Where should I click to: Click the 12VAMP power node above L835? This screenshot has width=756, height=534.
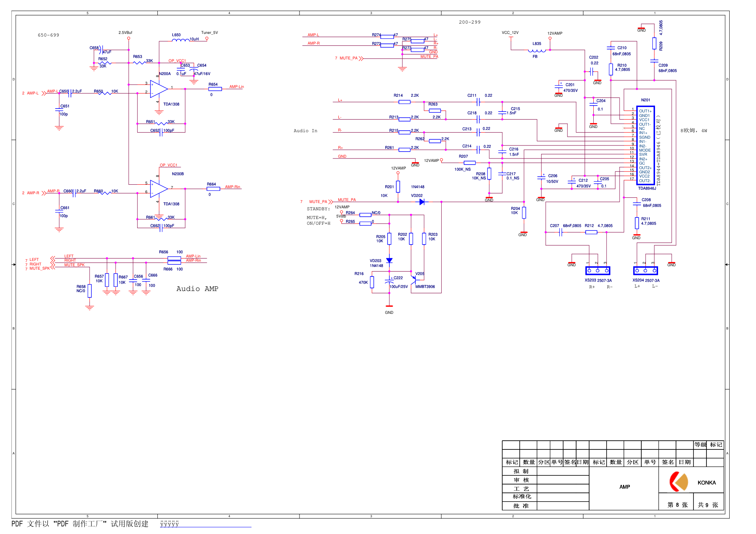[x=550, y=38]
